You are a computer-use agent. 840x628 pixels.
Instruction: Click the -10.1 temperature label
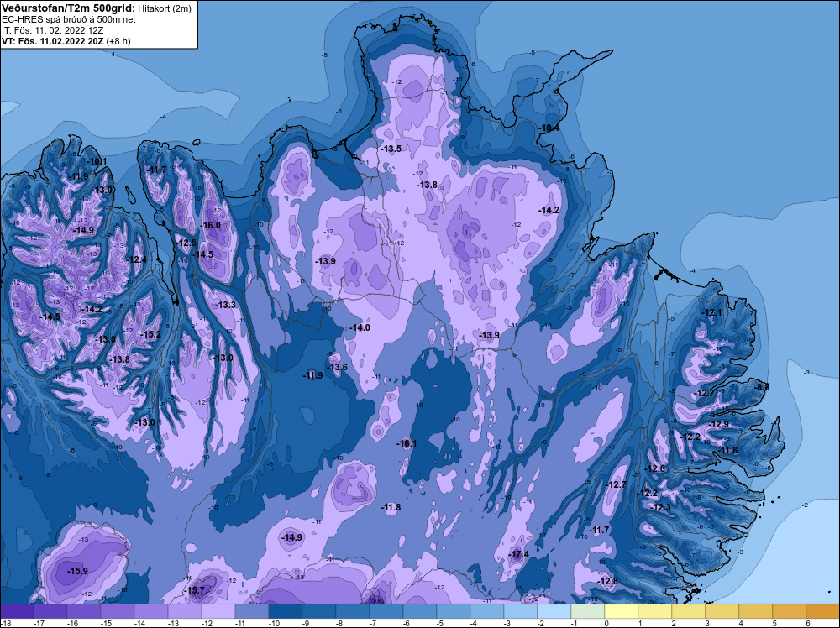tap(97, 161)
